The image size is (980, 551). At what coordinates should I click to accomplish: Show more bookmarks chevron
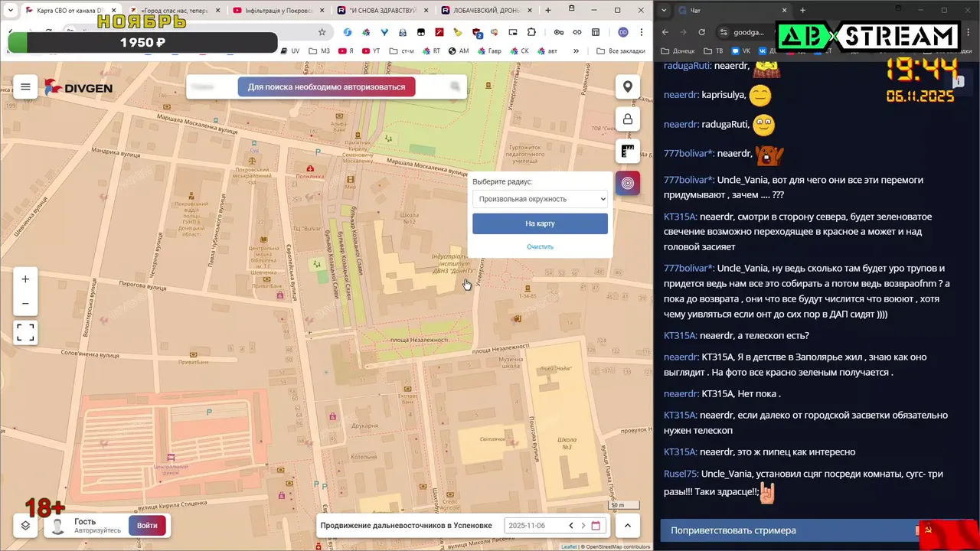coord(577,51)
